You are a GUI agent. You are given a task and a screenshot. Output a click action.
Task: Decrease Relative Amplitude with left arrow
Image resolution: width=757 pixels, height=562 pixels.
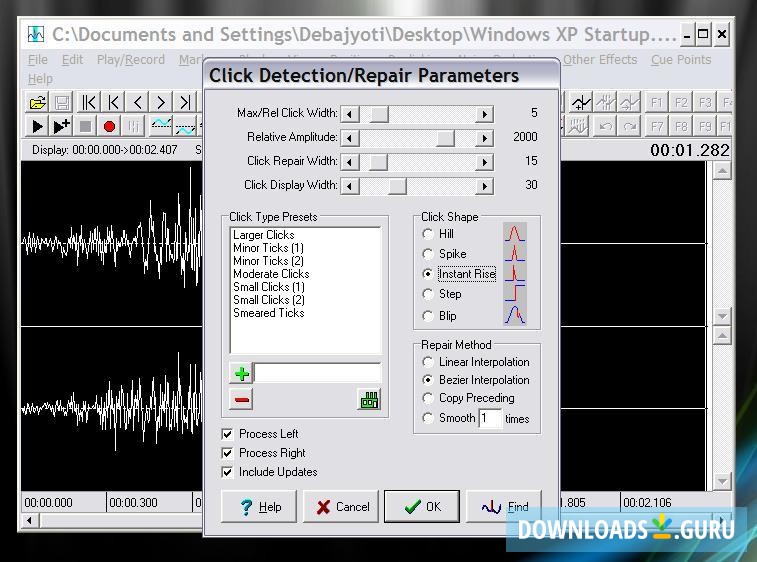point(350,139)
